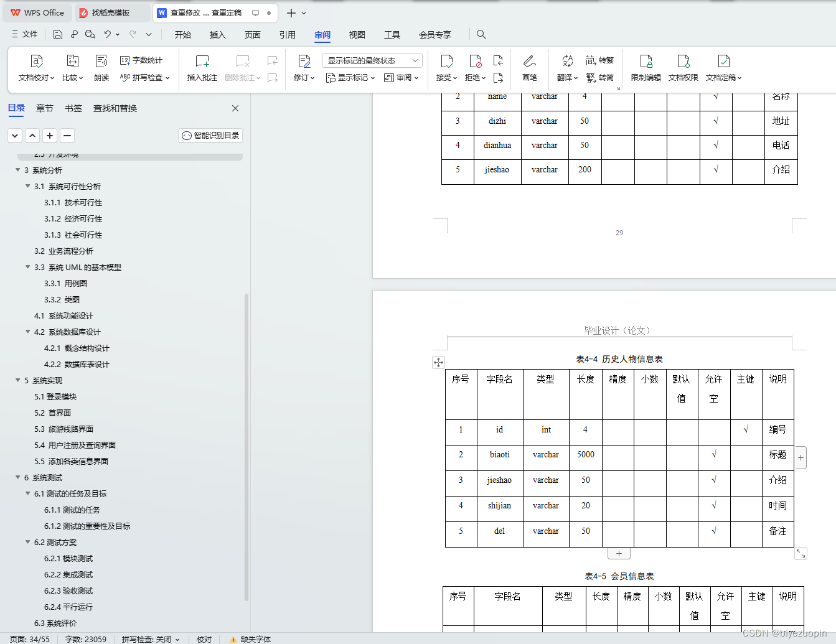This screenshot has height=644, width=836.
Task: Open Word Count (字数统计)
Action: [x=141, y=60]
